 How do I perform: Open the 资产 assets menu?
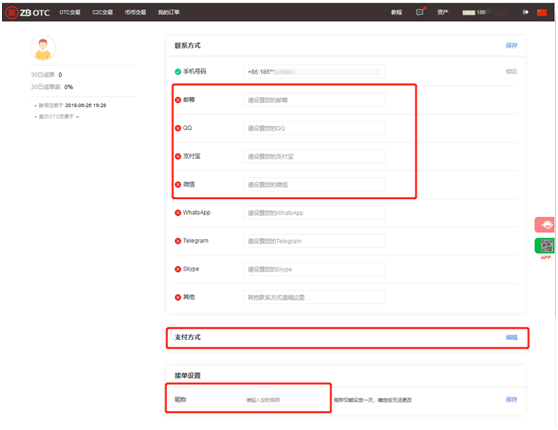[x=443, y=12]
